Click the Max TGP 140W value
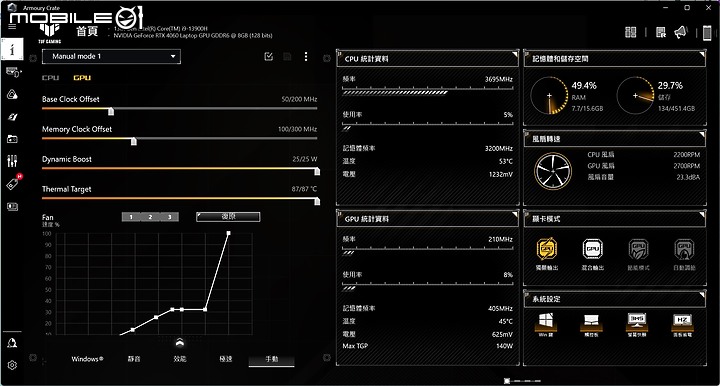Screen dimensions: 720x386 (504, 346)
